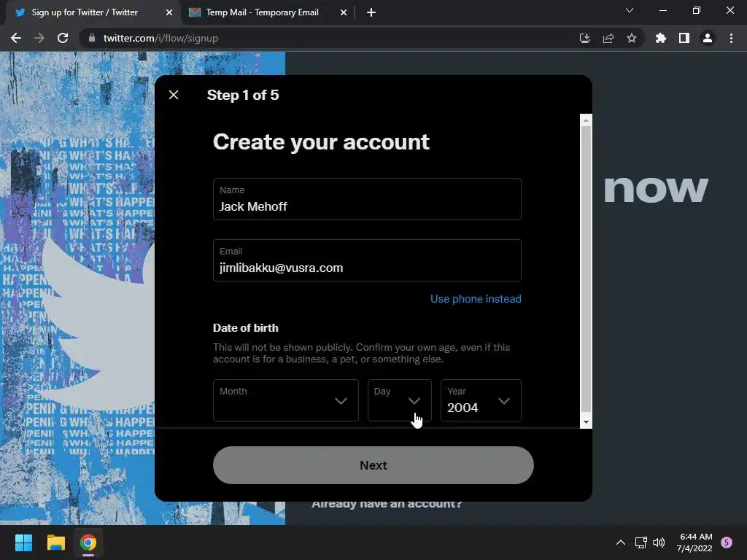The height and width of the screenshot is (560, 747).
Task: Open the Extensions puzzle icon
Action: coord(661,38)
